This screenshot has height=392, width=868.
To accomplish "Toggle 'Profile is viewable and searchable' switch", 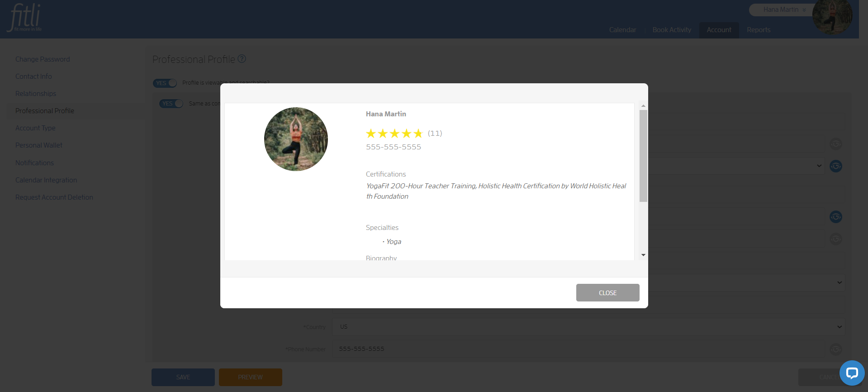I will pyautogui.click(x=165, y=83).
